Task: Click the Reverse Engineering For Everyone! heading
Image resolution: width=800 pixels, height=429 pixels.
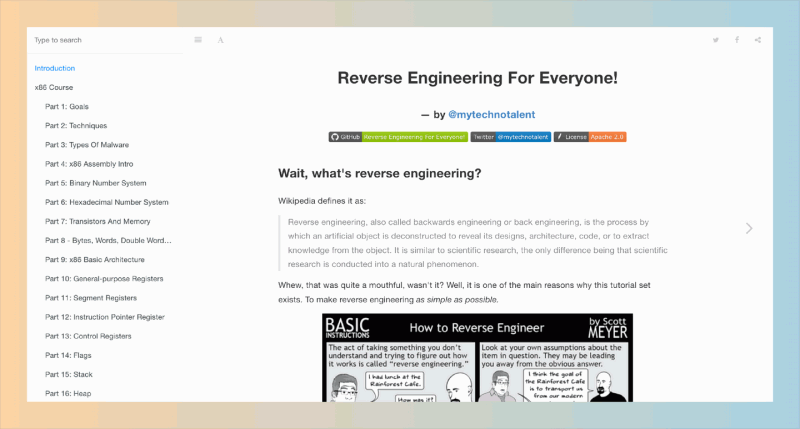Action: pos(477,78)
